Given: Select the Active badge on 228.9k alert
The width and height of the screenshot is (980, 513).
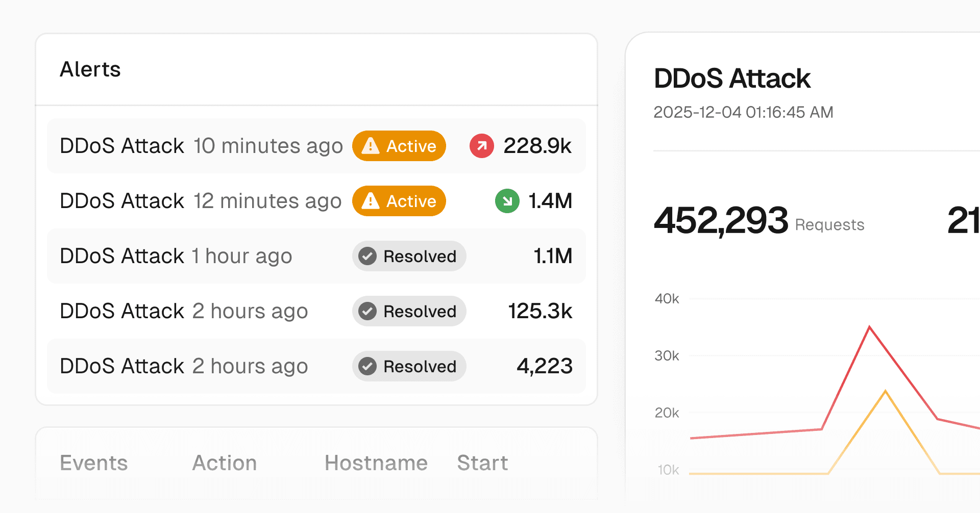Looking at the screenshot, I should [x=399, y=146].
